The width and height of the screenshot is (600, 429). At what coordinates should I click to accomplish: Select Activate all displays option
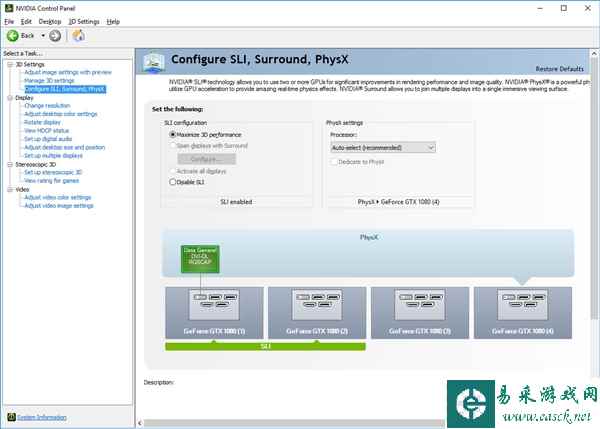(173, 171)
